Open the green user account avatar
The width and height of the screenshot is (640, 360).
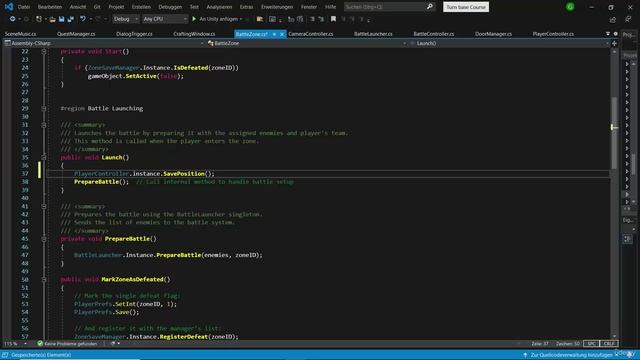(570, 7)
